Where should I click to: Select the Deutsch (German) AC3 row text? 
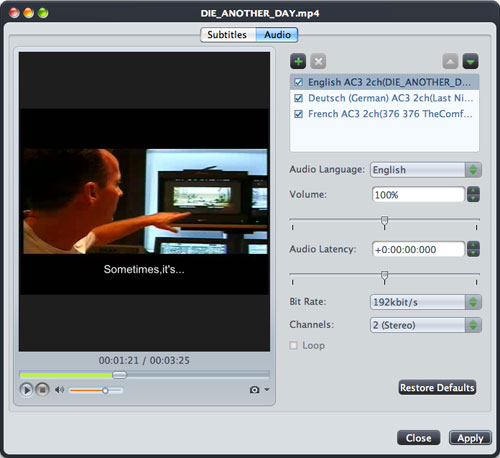tap(390, 98)
